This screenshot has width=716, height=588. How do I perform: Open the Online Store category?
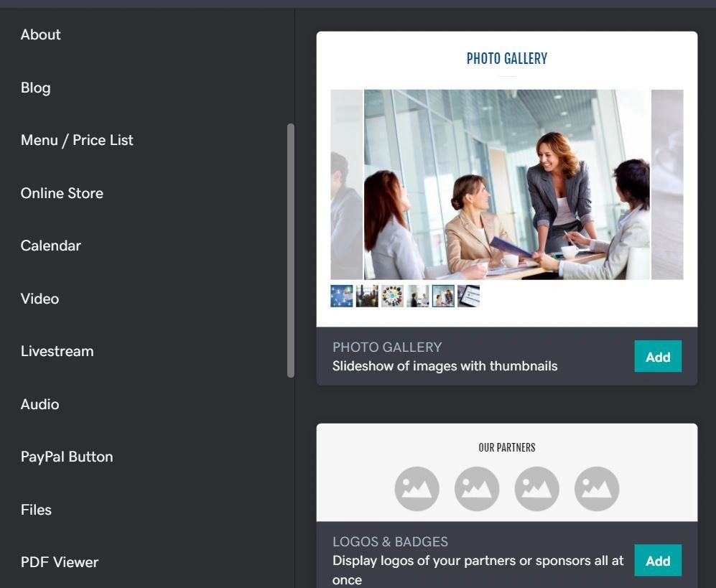pos(62,193)
